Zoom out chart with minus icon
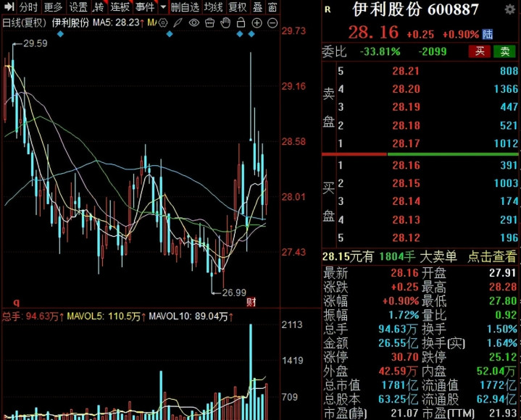Screen dimensions: 521x420 click(x=272, y=23)
